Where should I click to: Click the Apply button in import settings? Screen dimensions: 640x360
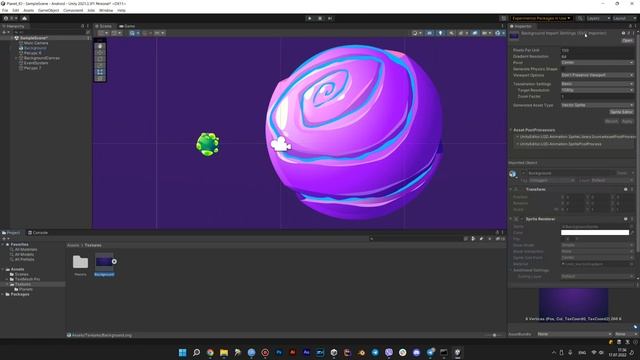point(627,121)
